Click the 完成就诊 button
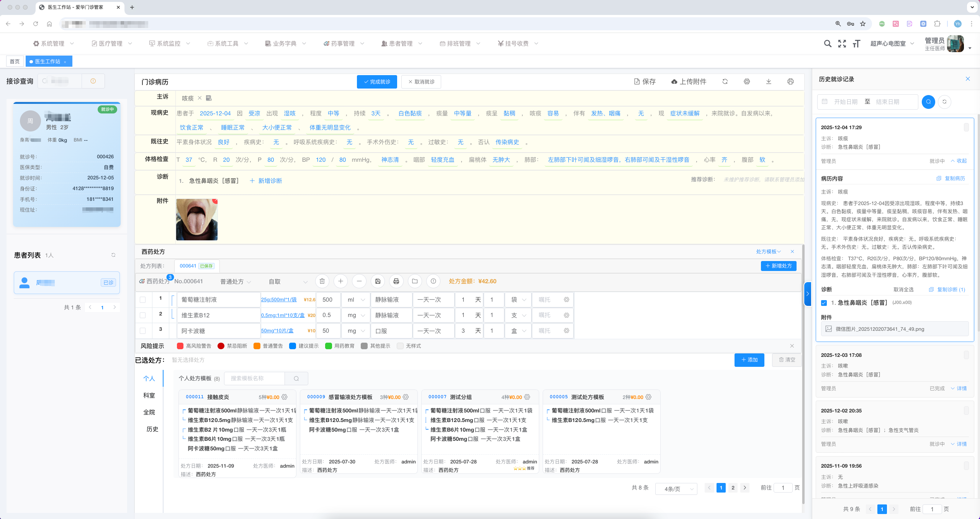Screen dimensions: 980x519 (x=377, y=82)
